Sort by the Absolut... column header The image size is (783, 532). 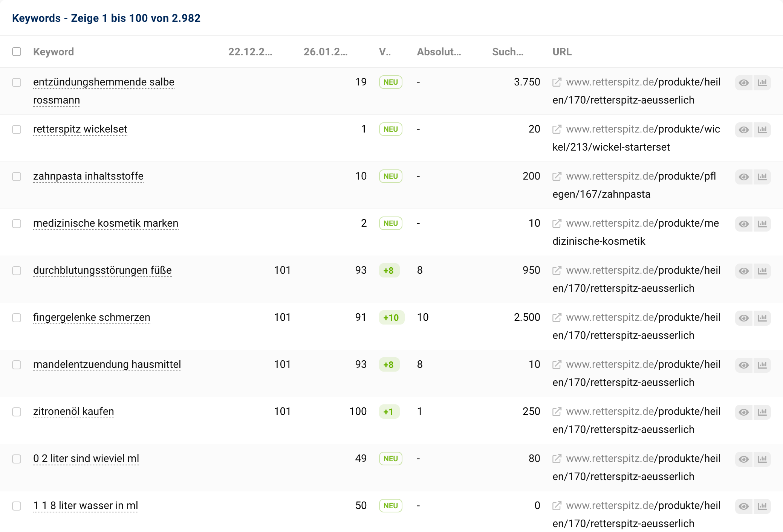439,52
